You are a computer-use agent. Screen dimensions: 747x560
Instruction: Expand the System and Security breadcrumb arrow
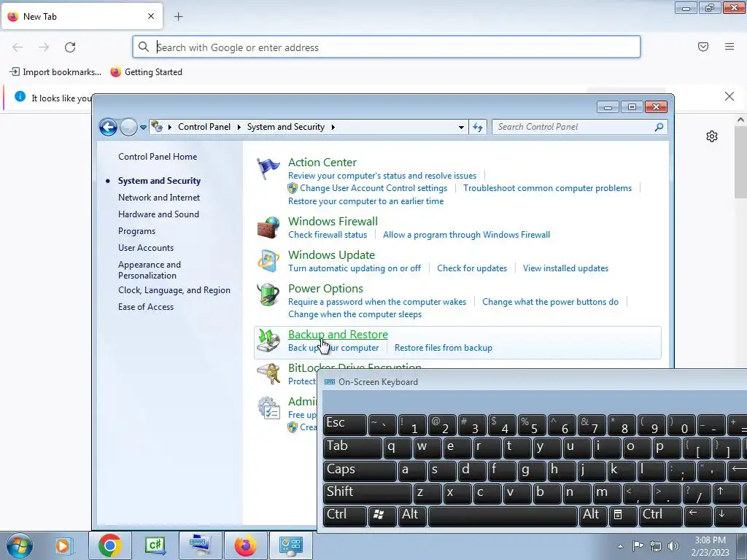[333, 127]
